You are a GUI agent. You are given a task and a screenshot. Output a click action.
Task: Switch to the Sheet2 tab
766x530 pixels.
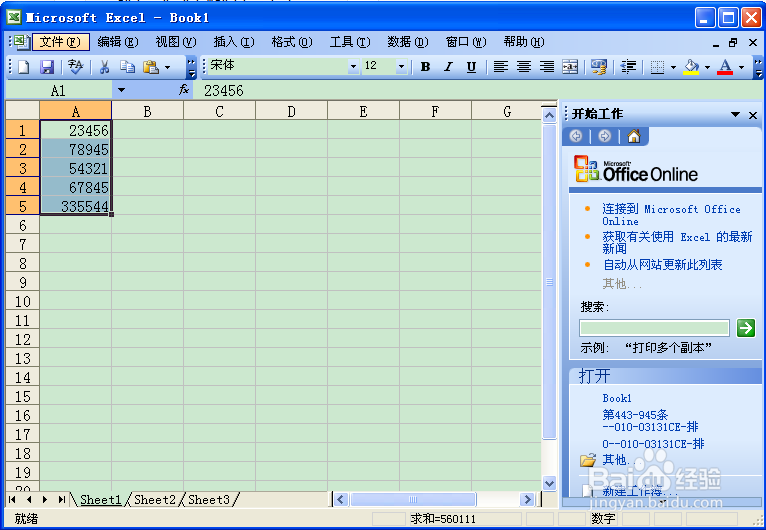[x=154, y=500]
